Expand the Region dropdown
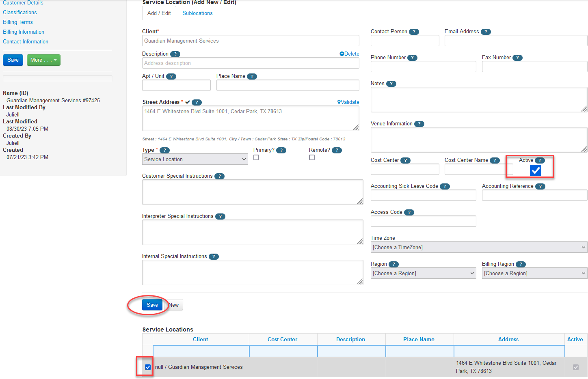This screenshot has width=588, height=379. click(423, 273)
